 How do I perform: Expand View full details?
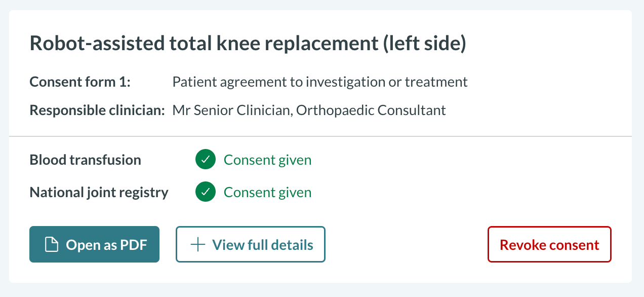point(250,244)
